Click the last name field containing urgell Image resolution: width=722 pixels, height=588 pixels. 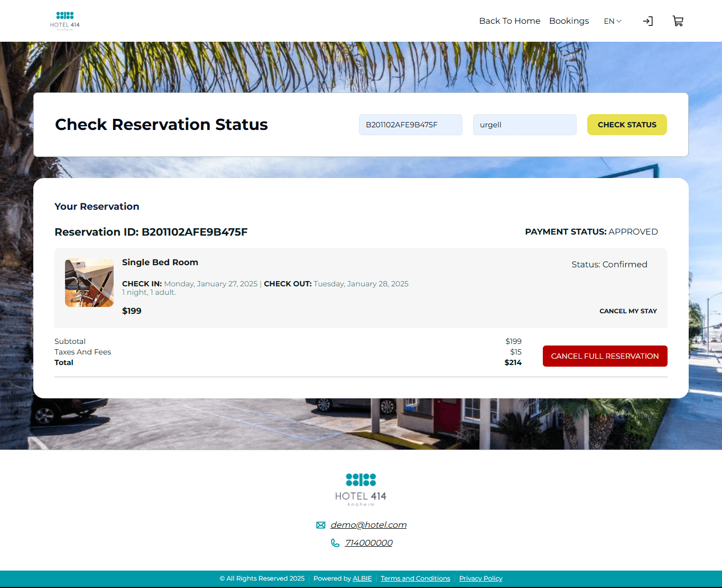point(524,125)
